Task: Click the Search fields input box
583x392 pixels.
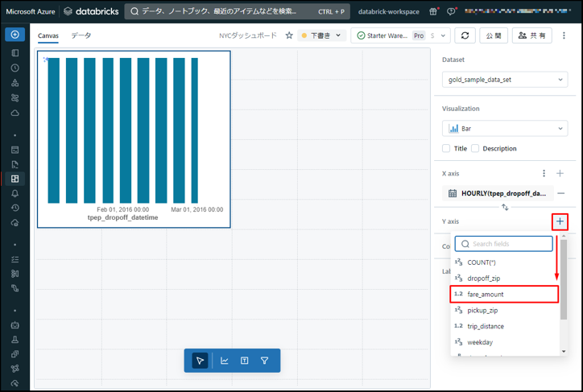Action: click(x=503, y=244)
